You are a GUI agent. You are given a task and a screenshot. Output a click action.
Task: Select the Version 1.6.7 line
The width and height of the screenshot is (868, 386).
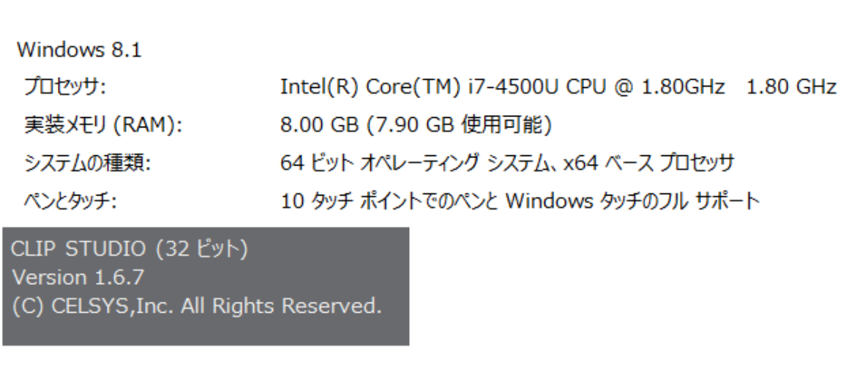pyautogui.click(x=78, y=278)
